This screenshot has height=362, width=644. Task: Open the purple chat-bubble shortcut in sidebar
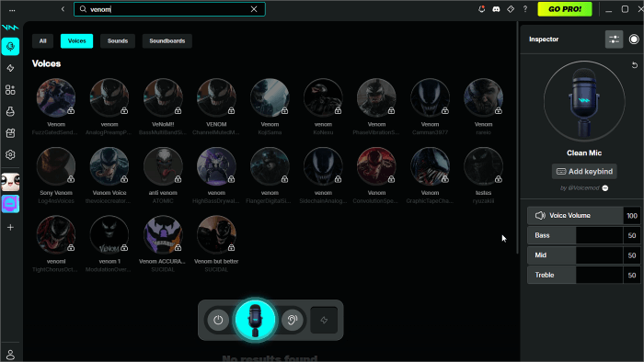10,204
